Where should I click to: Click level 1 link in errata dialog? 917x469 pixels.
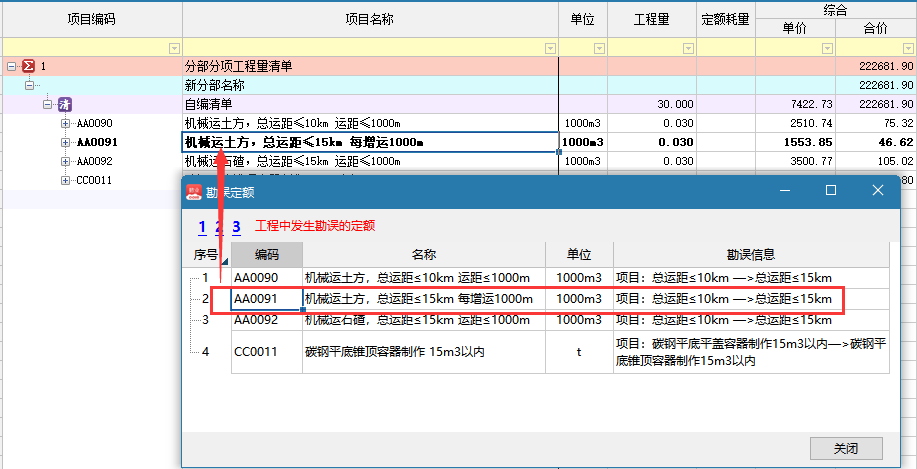coord(202,227)
